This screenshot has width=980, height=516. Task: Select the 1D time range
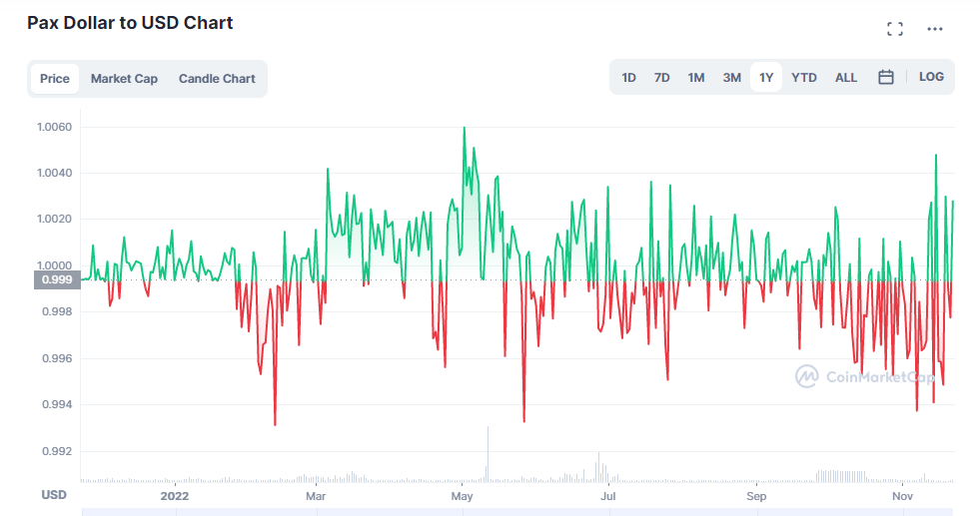(x=628, y=78)
